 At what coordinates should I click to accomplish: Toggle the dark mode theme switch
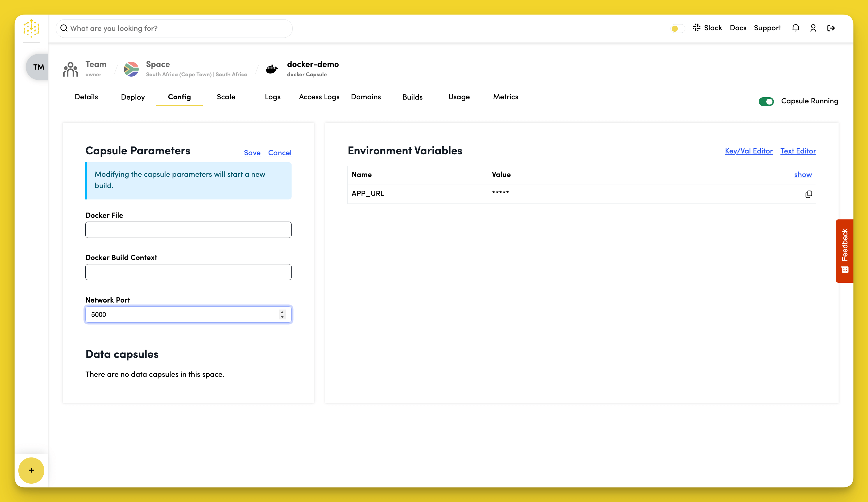(678, 28)
